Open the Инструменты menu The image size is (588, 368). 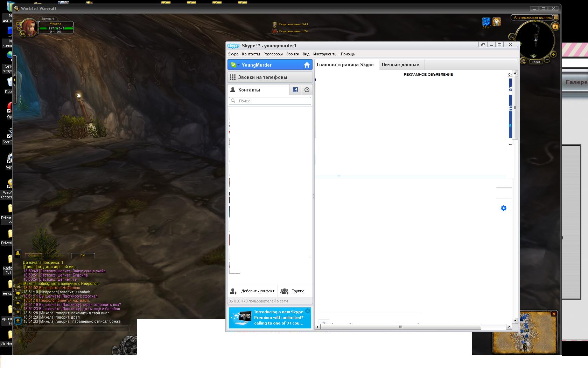click(x=325, y=54)
